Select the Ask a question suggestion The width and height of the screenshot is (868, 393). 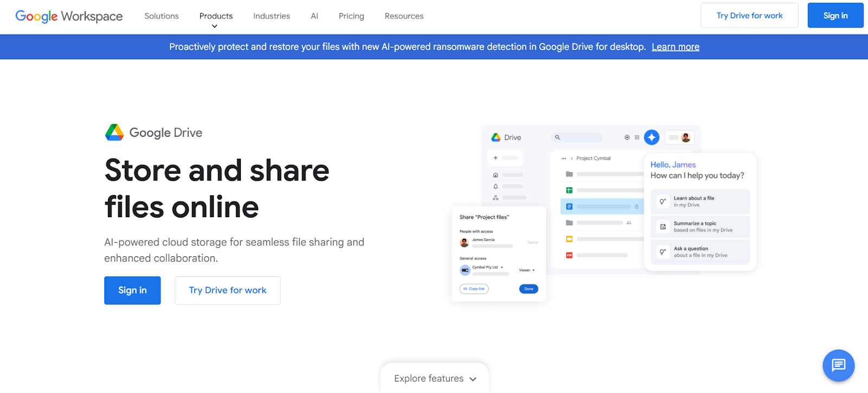click(x=700, y=252)
